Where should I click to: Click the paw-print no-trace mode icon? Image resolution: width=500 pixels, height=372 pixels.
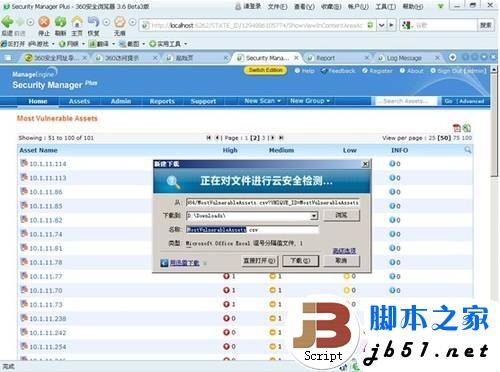coord(120,22)
